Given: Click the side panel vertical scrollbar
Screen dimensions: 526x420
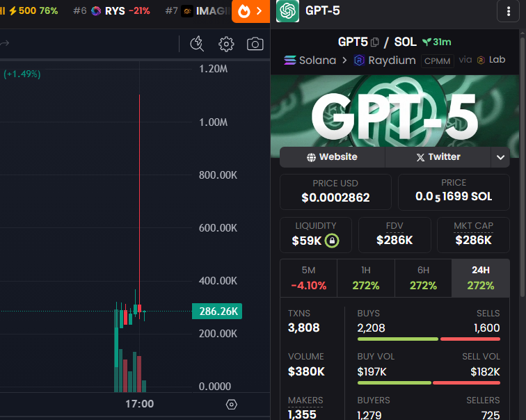Looking at the screenshot, I should coord(523,168).
